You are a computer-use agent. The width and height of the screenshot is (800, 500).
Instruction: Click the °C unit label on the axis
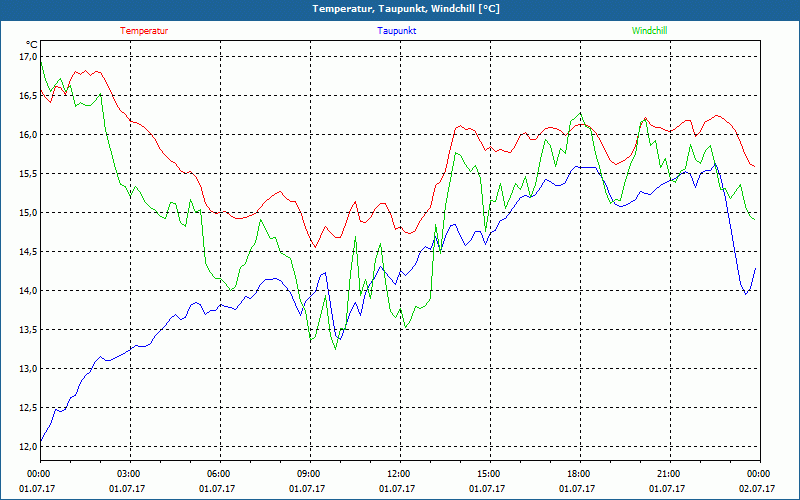[32, 45]
